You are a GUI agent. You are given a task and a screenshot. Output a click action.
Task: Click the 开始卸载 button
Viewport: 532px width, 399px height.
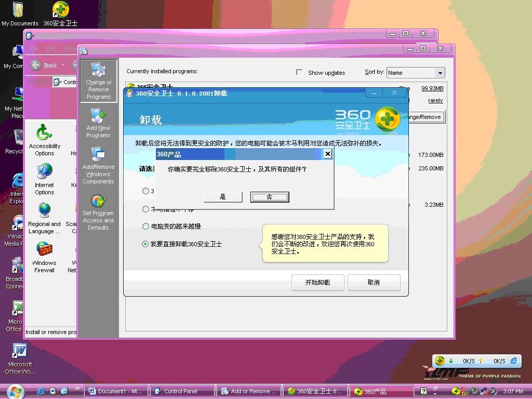317,282
